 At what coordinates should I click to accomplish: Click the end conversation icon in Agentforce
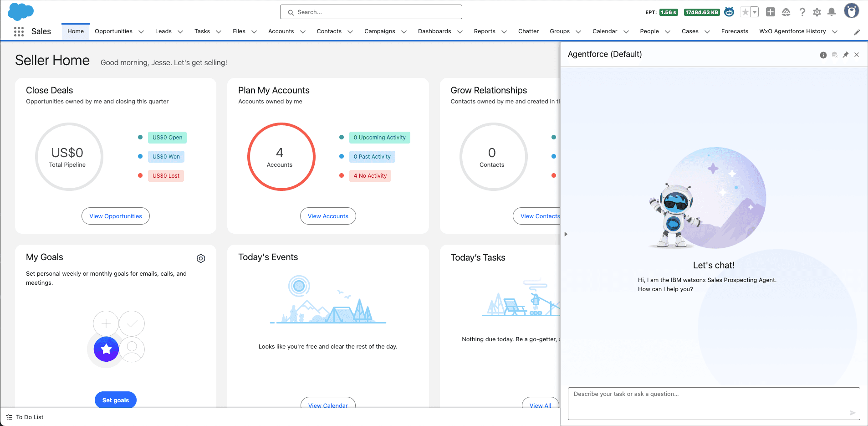835,55
